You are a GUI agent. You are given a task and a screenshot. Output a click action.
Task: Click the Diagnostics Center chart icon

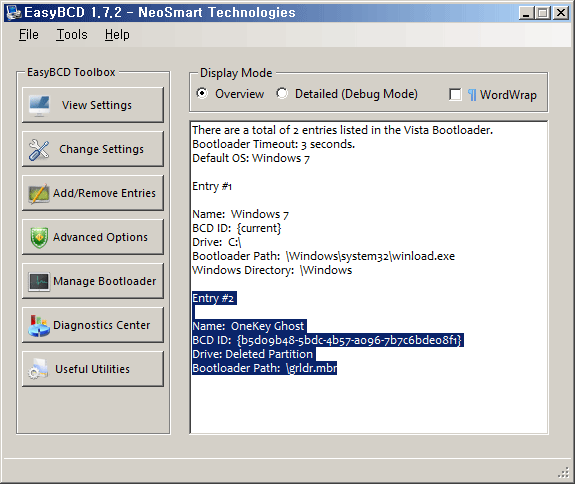(x=39, y=326)
